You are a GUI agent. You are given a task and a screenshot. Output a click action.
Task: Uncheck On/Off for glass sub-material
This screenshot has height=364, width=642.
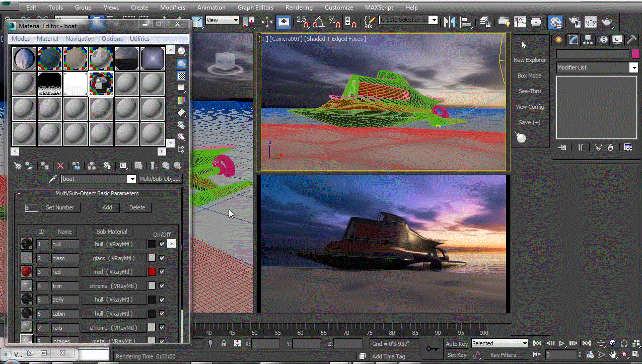pos(162,258)
